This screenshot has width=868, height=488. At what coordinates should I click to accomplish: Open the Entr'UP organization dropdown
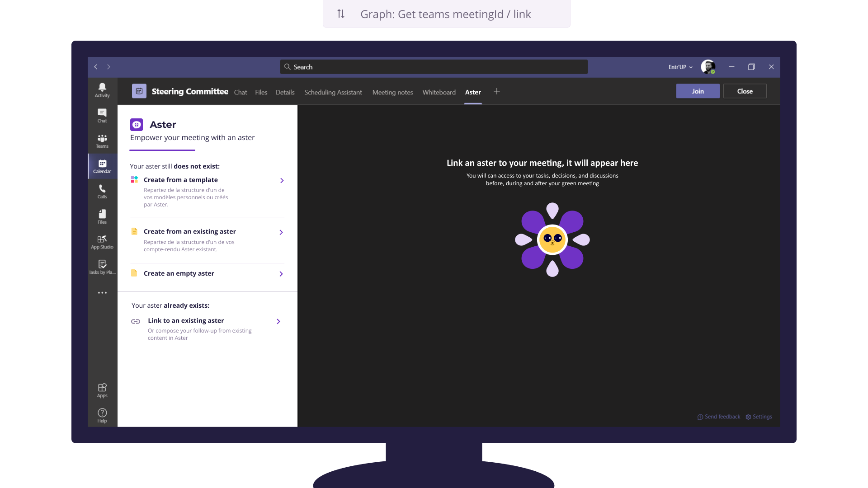click(x=680, y=67)
